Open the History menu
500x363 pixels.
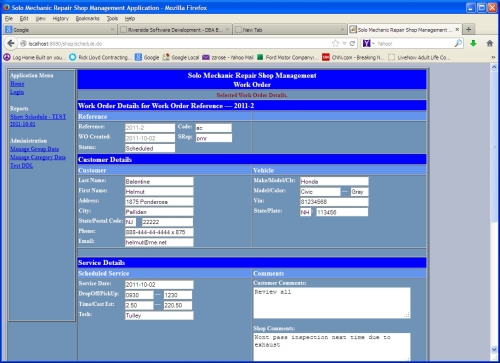(x=61, y=18)
